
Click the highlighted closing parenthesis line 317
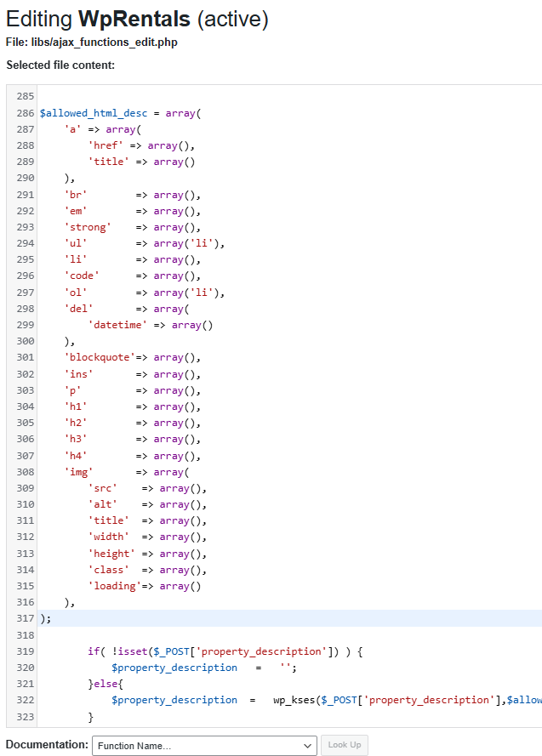coord(44,618)
